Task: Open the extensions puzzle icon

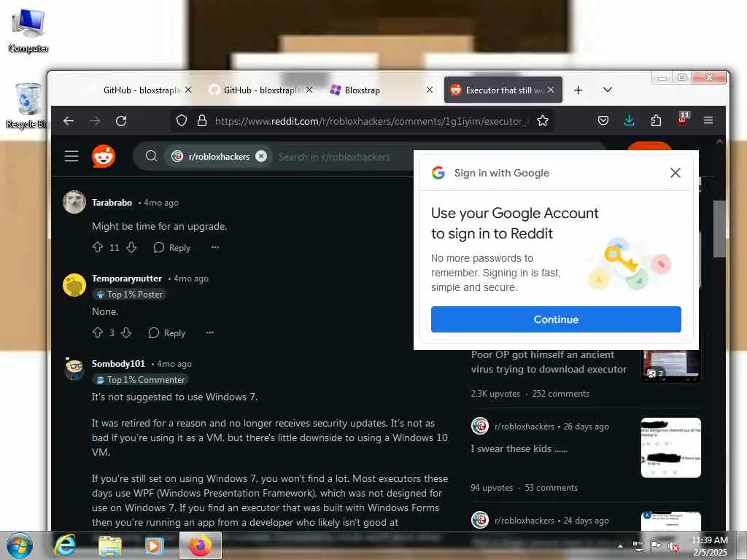Action: (x=656, y=121)
